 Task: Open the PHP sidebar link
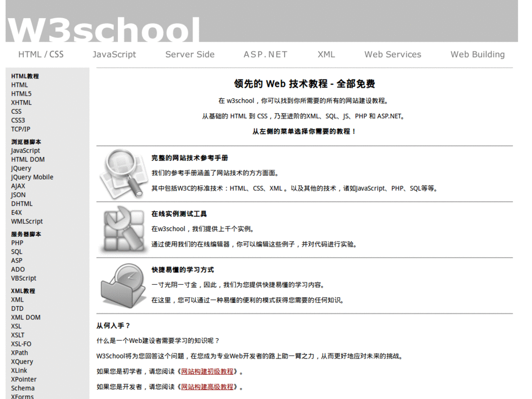point(17,243)
